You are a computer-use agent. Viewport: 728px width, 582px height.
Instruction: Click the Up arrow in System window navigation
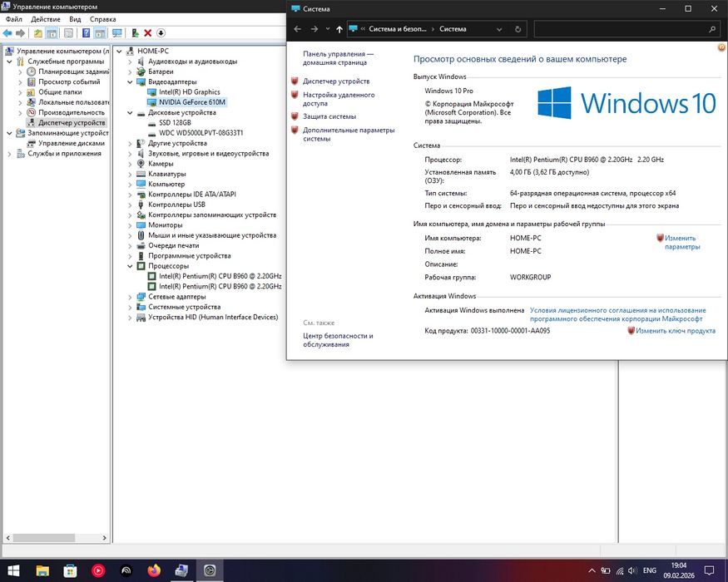point(339,29)
